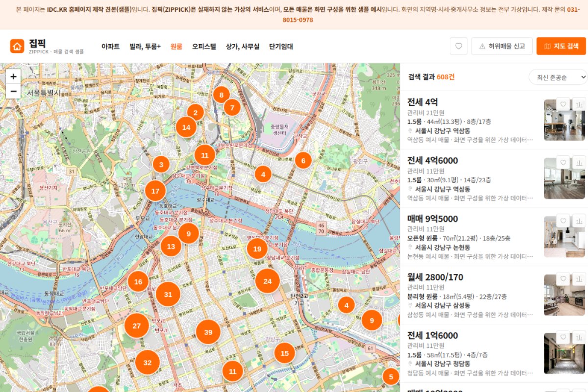This screenshot has height=392, width=588.
Task: Open the 전세 4억 listing photo thumbnail
Action: pos(564,120)
